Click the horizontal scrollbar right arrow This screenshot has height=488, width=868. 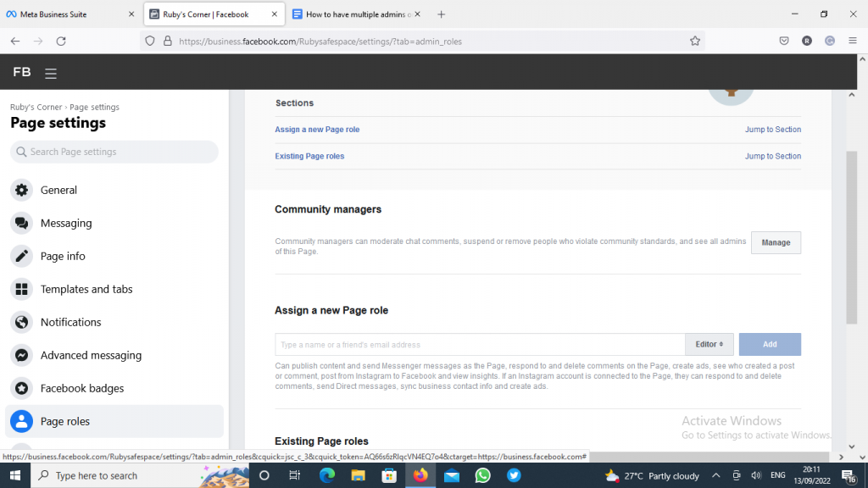tap(841, 457)
